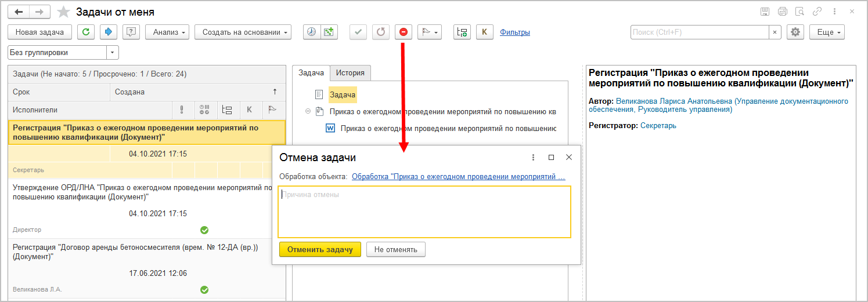Open the flag dropdown in the toolbar

430,32
